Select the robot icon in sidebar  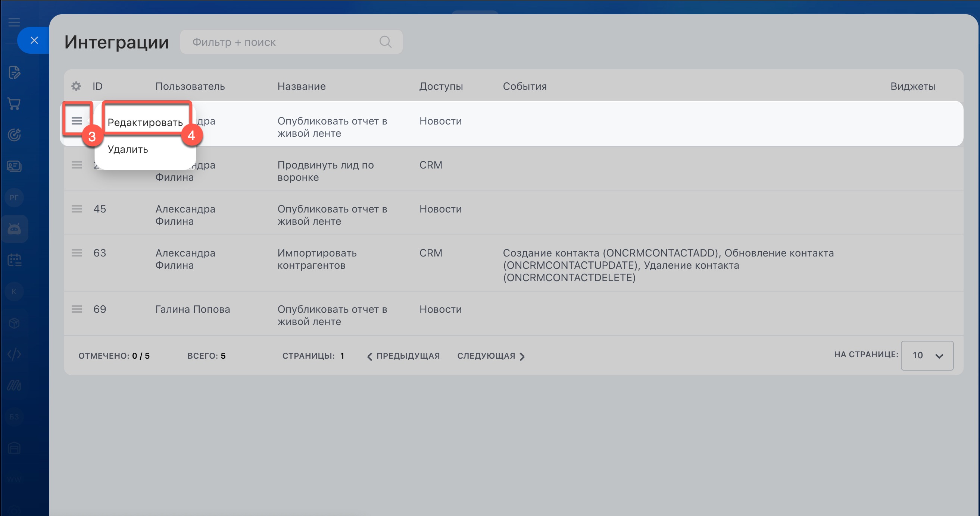(14, 229)
